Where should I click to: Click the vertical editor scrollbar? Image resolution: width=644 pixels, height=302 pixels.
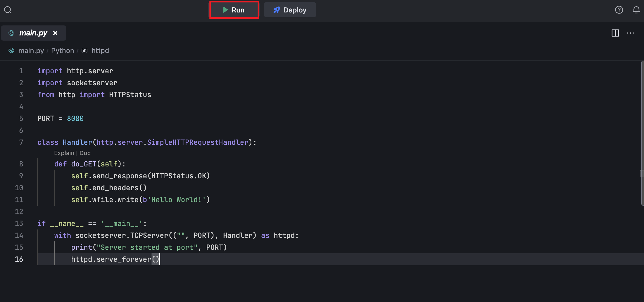tap(642, 133)
